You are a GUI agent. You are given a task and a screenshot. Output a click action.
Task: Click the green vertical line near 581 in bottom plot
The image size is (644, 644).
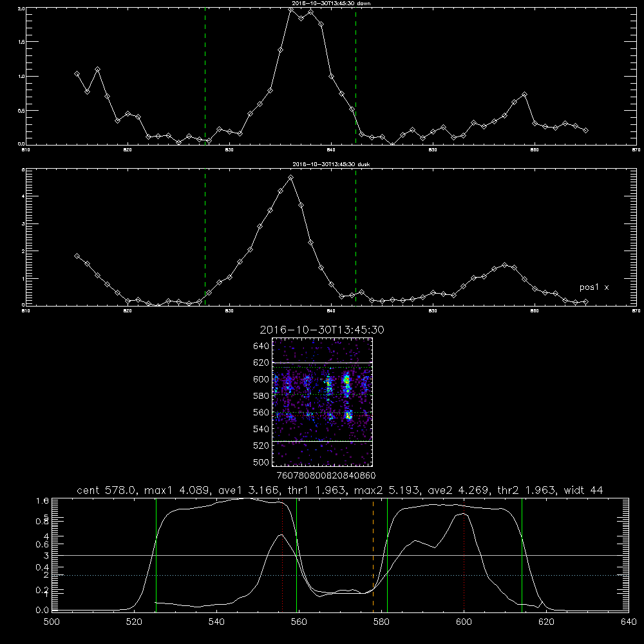tap(387, 554)
